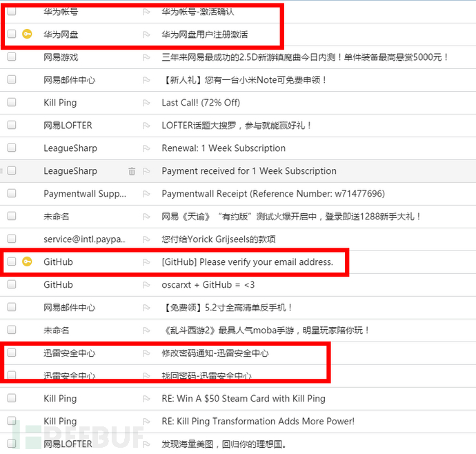Select the GitHub verify email checkbox
This screenshot has height=454, width=476.
12,261
